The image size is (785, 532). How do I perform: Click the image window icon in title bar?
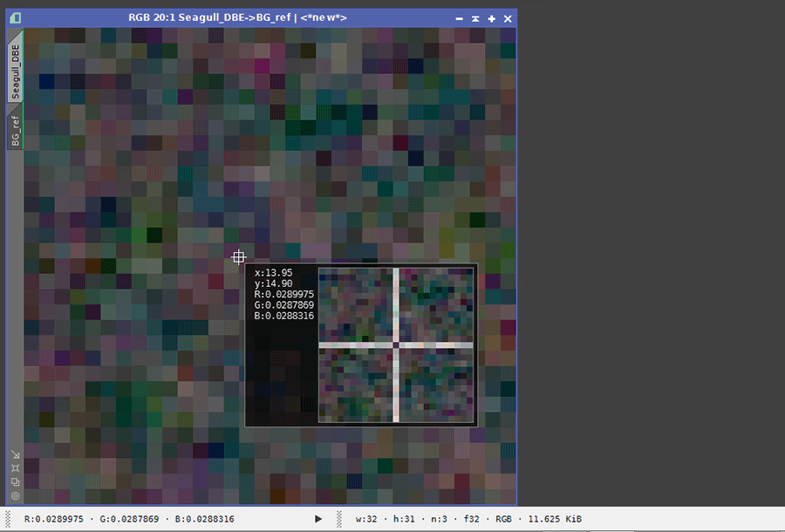(x=17, y=18)
